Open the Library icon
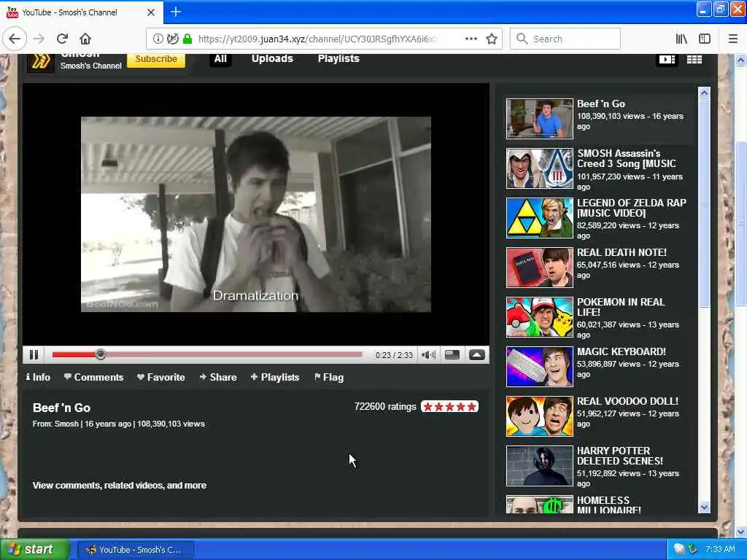 [681, 39]
